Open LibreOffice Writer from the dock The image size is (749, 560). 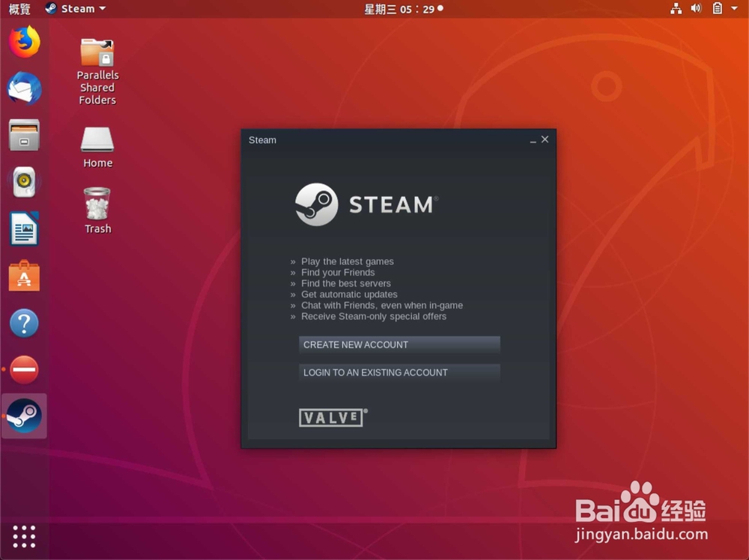pos(24,229)
